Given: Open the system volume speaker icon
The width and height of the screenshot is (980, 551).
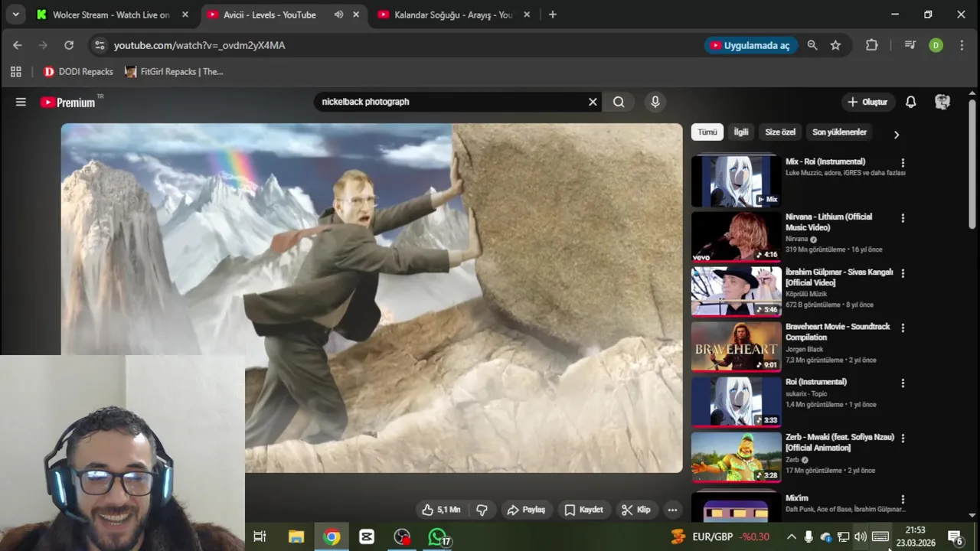Looking at the screenshot, I should pyautogui.click(x=861, y=537).
